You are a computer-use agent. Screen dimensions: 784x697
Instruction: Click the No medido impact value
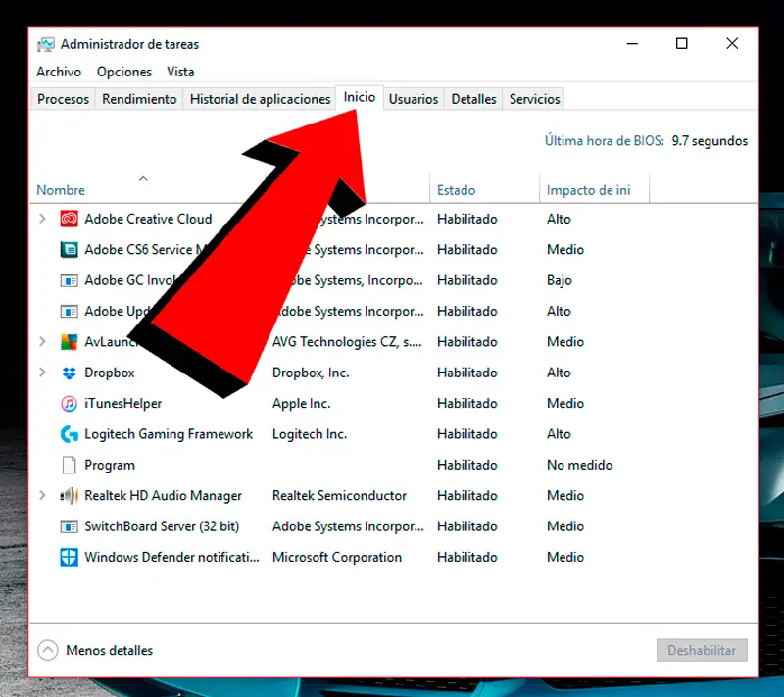click(x=579, y=465)
